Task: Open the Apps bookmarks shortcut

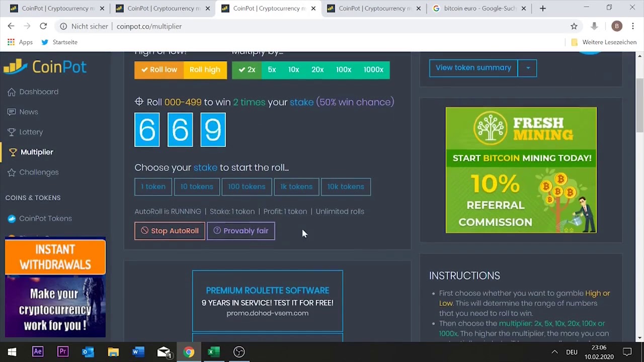Action: [20, 42]
